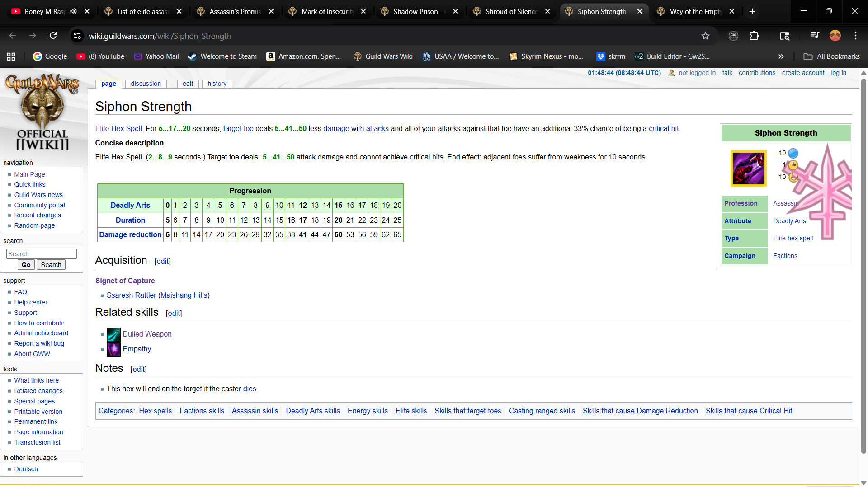Open the Chrome profile avatar
Image resolution: width=868 pixels, height=487 pixels.
[x=835, y=36]
